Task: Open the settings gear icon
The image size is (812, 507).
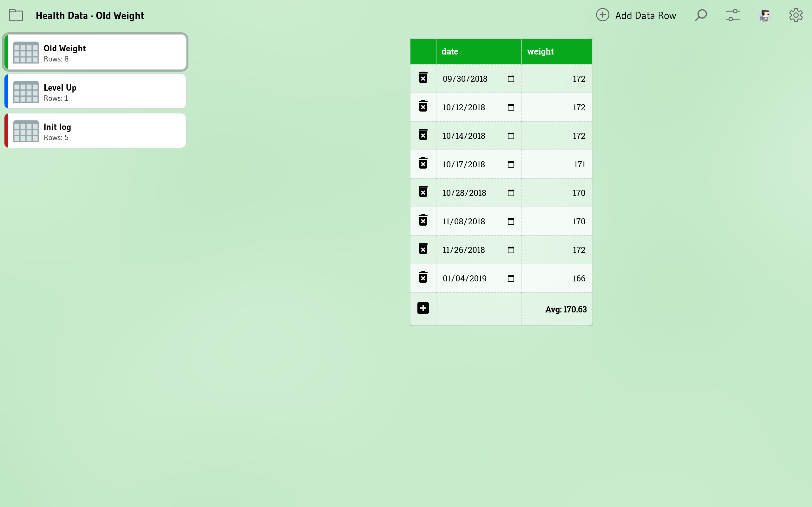Action: click(x=796, y=15)
